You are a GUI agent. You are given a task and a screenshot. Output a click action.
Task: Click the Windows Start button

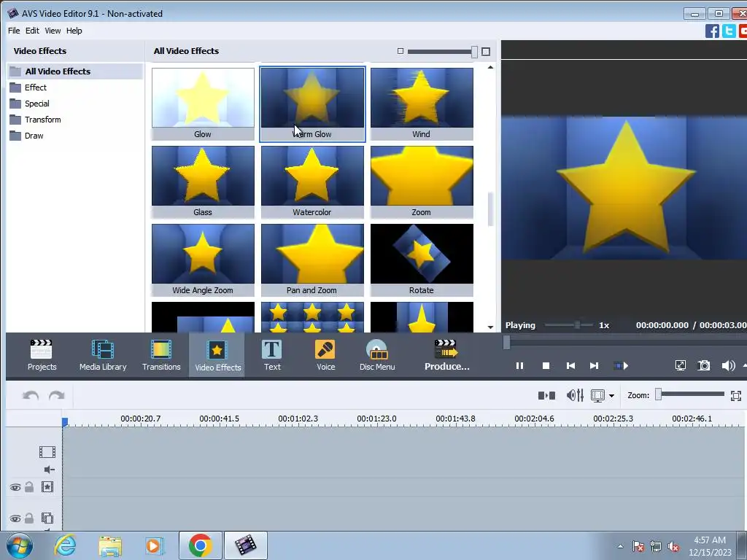click(20, 545)
